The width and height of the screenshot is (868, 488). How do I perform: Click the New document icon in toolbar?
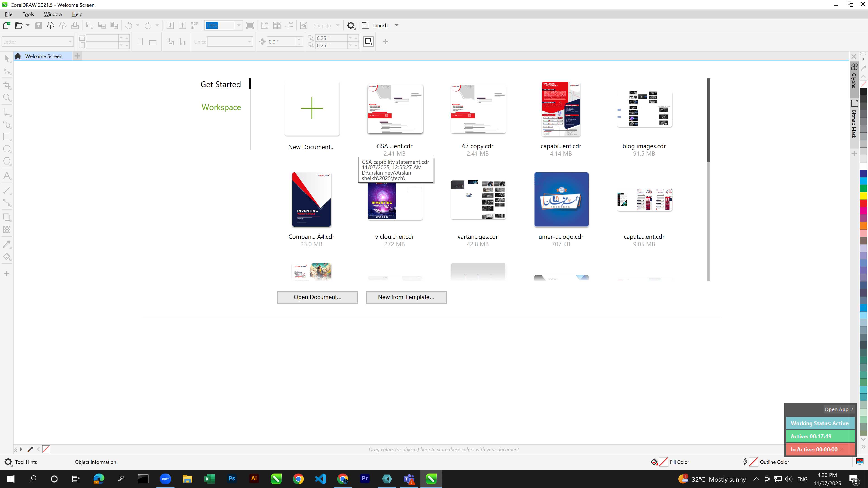(x=7, y=25)
